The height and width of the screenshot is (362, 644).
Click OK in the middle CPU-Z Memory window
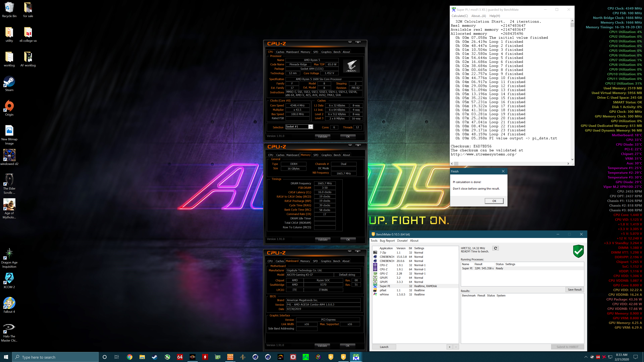click(x=348, y=240)
